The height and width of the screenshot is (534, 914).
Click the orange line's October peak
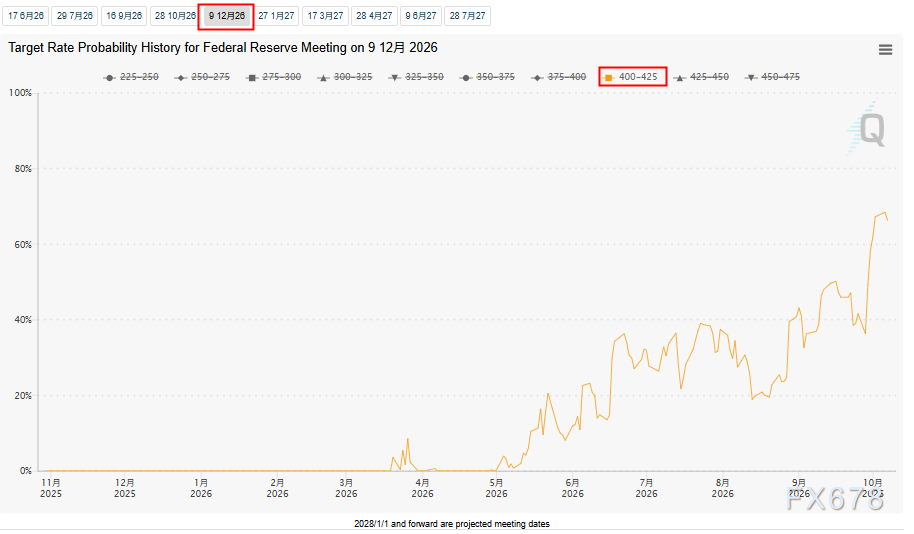(884, 213)
